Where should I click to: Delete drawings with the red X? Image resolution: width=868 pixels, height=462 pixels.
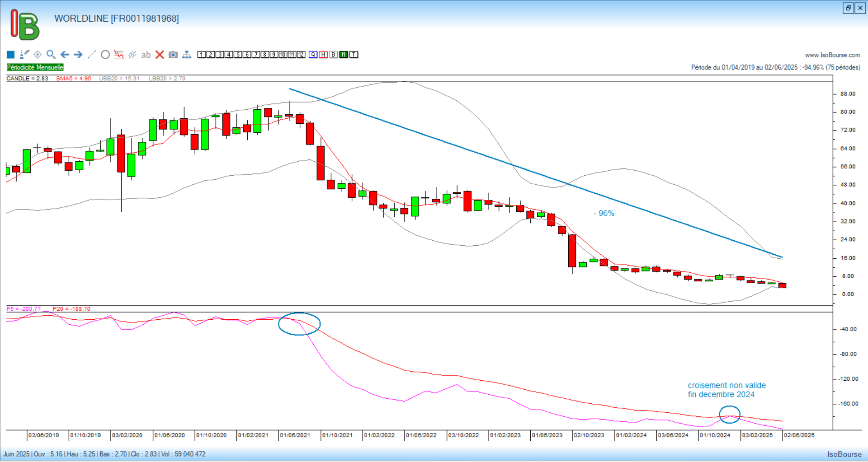[160, 55]
